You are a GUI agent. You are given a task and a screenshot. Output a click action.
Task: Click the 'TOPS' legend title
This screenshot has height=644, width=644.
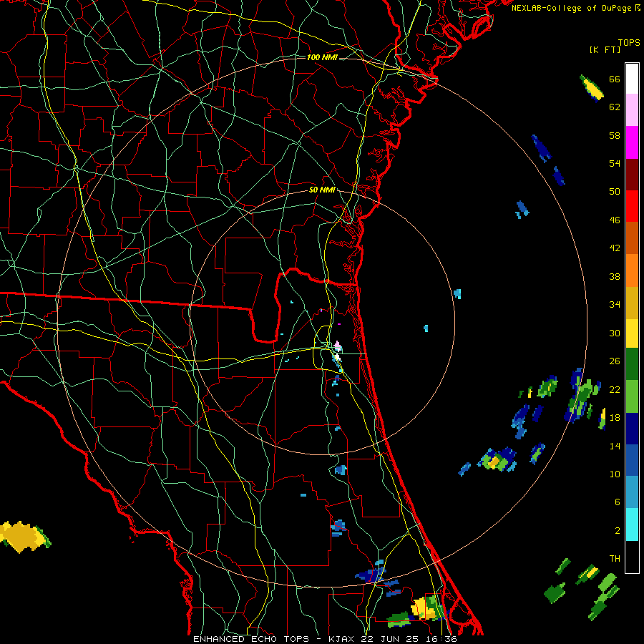click(629, 43)
